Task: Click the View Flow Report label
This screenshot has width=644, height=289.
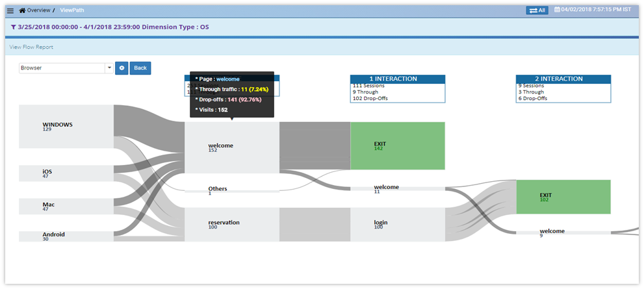Action: tap(31, 47)
